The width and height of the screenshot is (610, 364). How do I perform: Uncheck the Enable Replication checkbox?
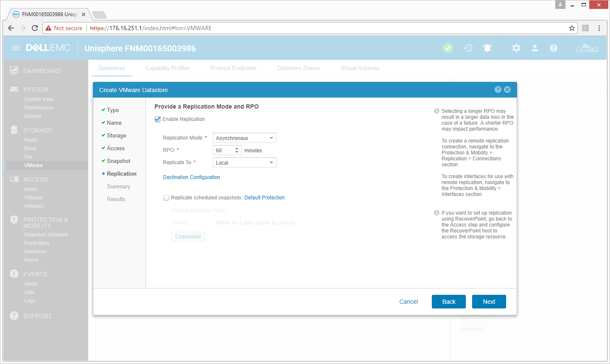(158, 119)
